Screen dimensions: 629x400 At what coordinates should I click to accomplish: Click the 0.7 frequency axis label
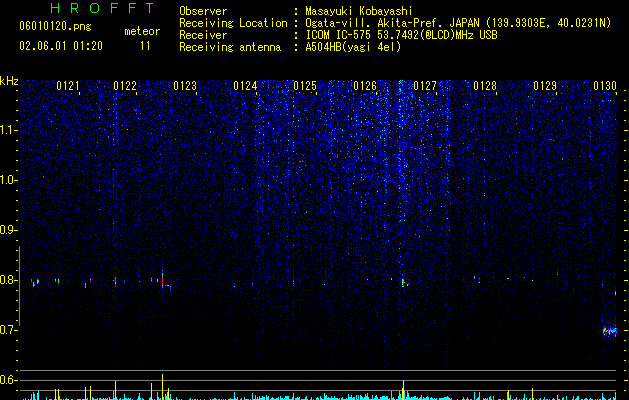click(x=9, y=330)
